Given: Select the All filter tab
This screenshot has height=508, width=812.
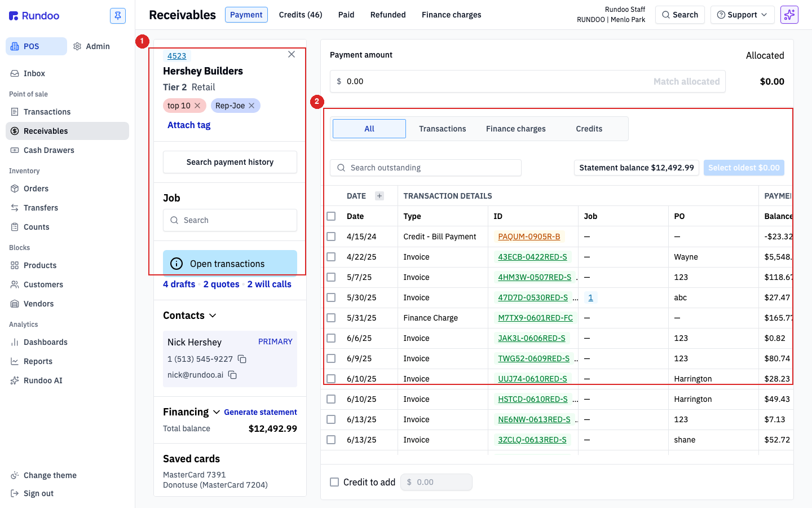Looking at the screenshot, I should (369, 129).
